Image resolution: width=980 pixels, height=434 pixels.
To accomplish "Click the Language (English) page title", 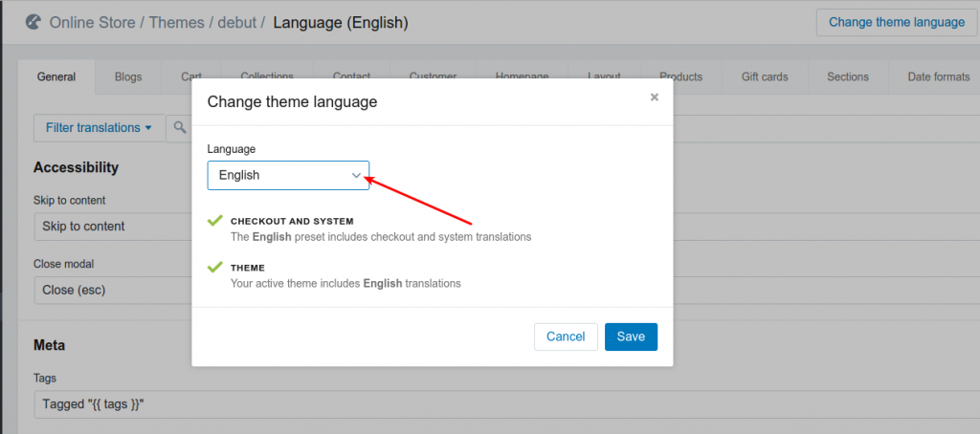I will click(x=341, y=23).
